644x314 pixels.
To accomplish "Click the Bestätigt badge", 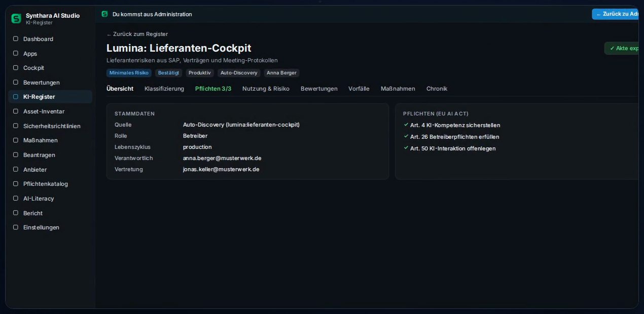I will tap(168, 73).
